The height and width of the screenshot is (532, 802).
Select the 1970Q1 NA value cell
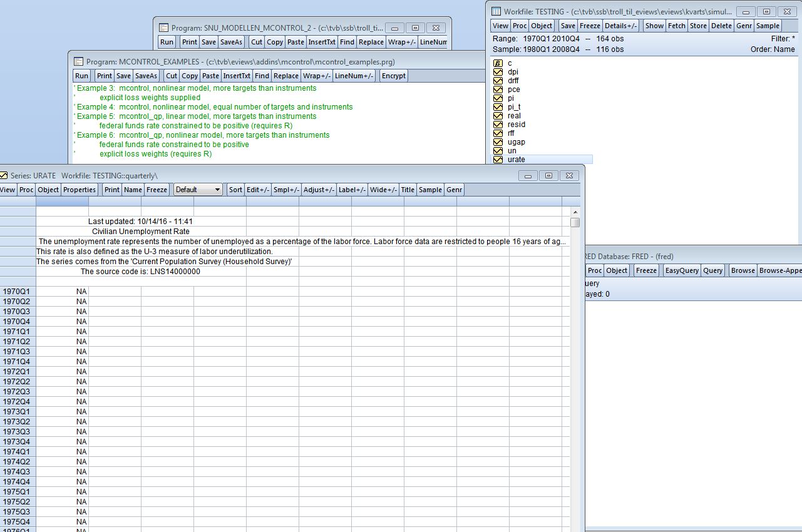[x=63, y=292]
